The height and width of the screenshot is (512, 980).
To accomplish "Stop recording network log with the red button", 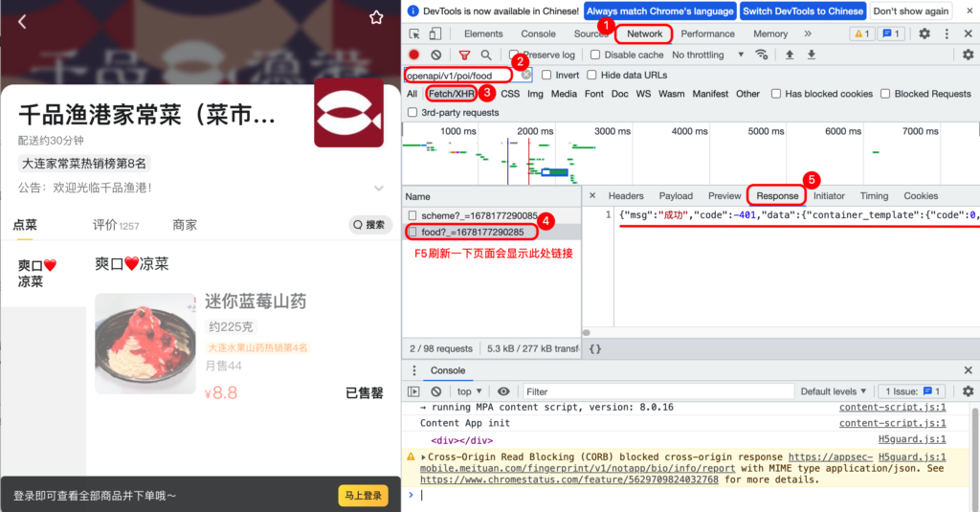I will tap(414, 56).
